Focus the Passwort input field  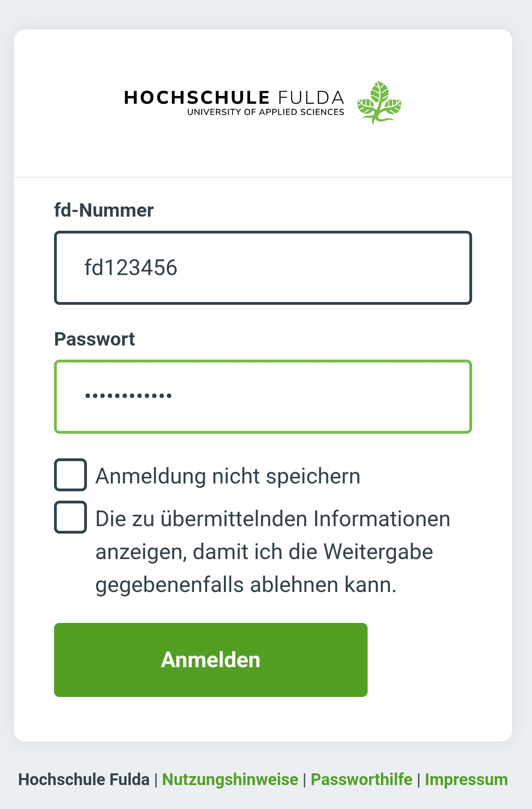(x=263, y=396)
